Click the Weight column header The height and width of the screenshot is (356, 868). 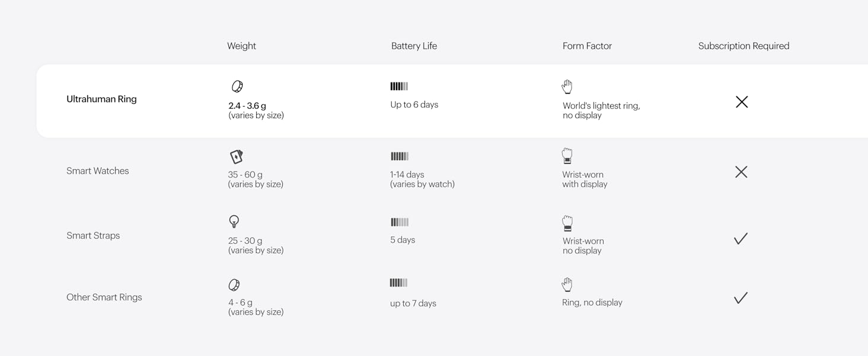[x=241, y=46]
